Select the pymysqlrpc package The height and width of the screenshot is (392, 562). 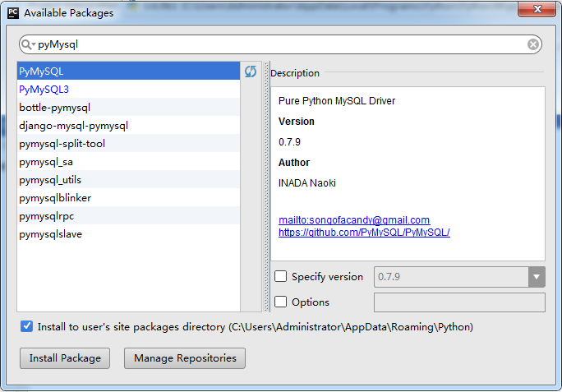coord(128,216)
